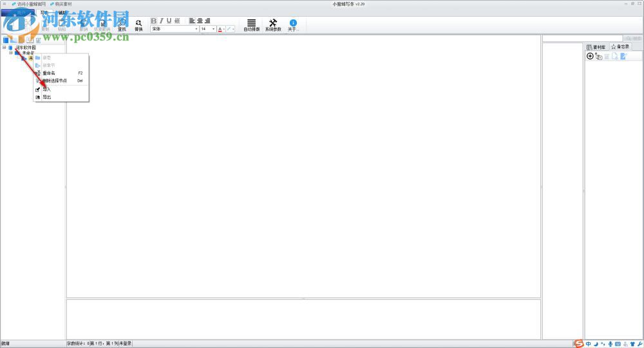644x348 pixels.
Task: Click the first blue book icon above the tree
Action: [x=6, y=40]
